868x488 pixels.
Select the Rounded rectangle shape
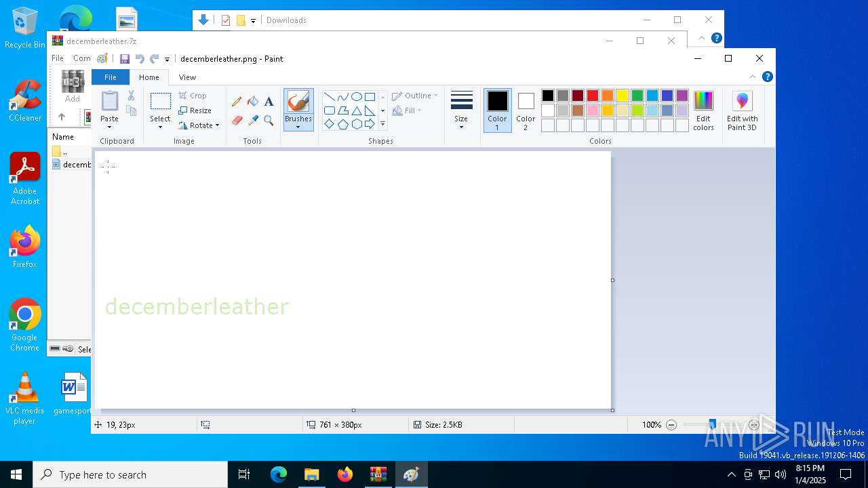point(330,110)
